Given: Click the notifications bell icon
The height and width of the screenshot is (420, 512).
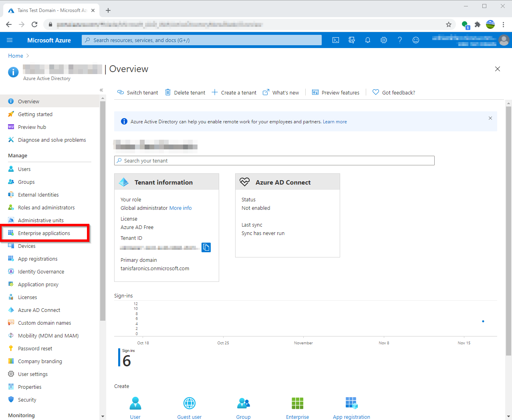Looking at the screenshot, I should [368, 40].
